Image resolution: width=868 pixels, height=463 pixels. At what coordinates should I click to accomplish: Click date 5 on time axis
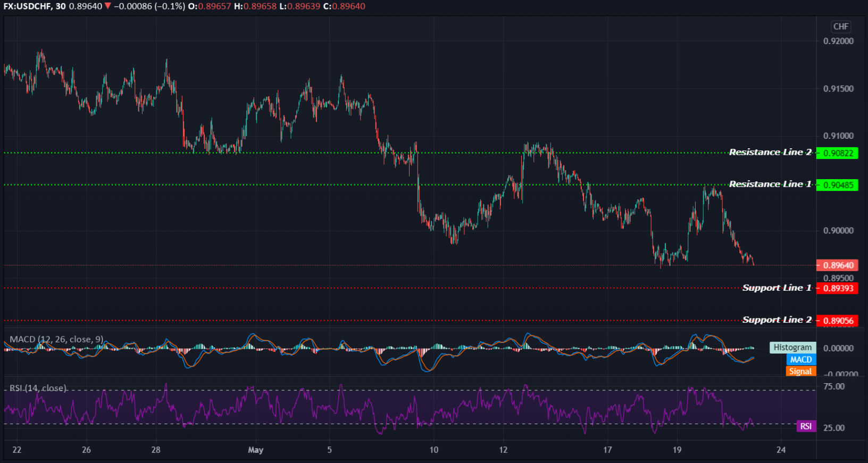click(329, 450)
